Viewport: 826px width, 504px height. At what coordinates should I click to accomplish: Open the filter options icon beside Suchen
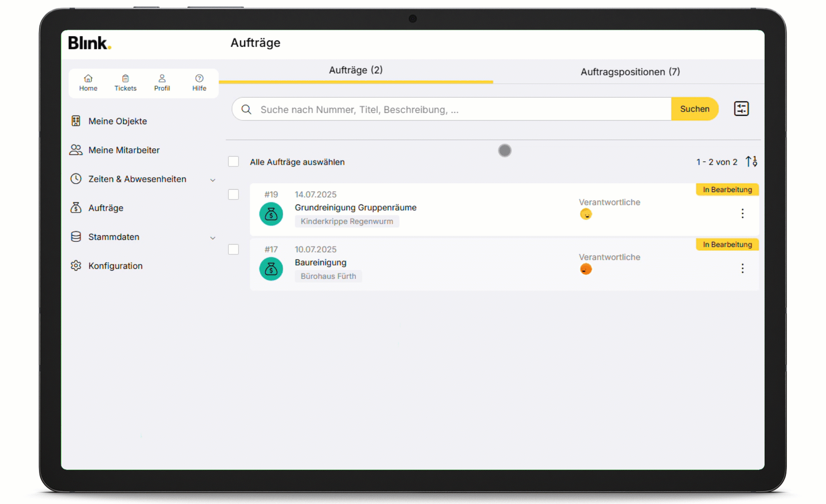741,108
